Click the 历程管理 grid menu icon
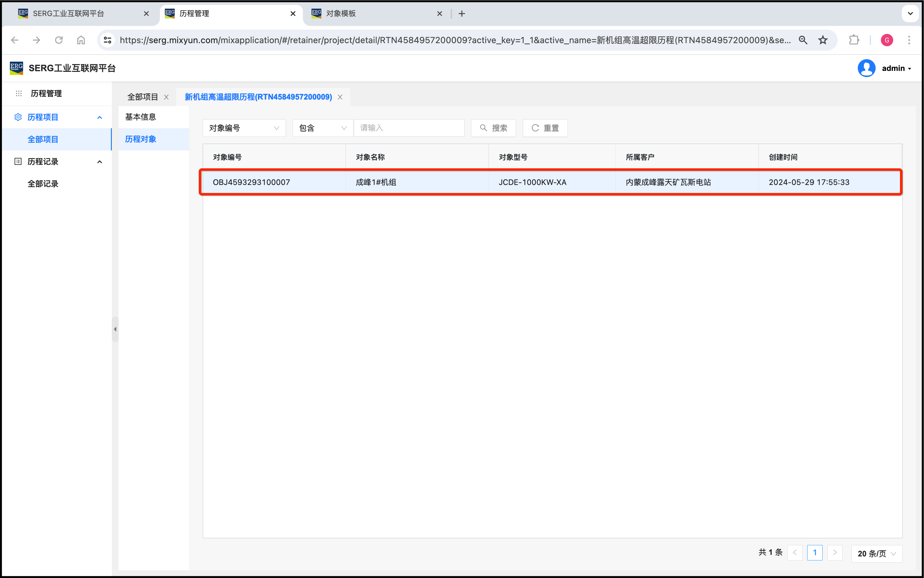This screenshot has height=578, width=924. [x=19, y=93]
